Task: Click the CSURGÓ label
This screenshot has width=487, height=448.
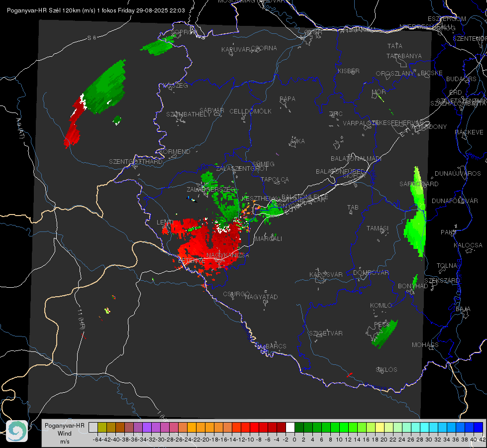Action: click(x=236, y=294)
